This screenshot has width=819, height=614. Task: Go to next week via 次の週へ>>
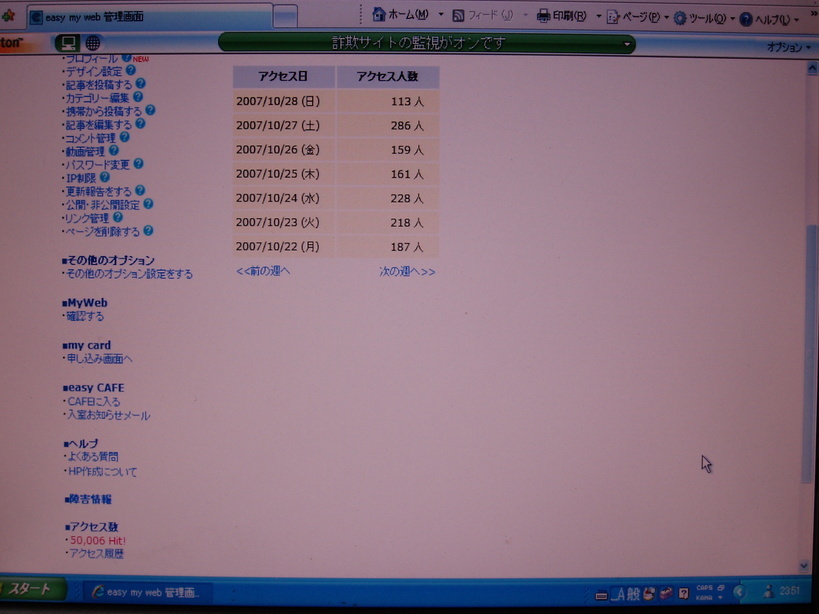pos(407,271)
